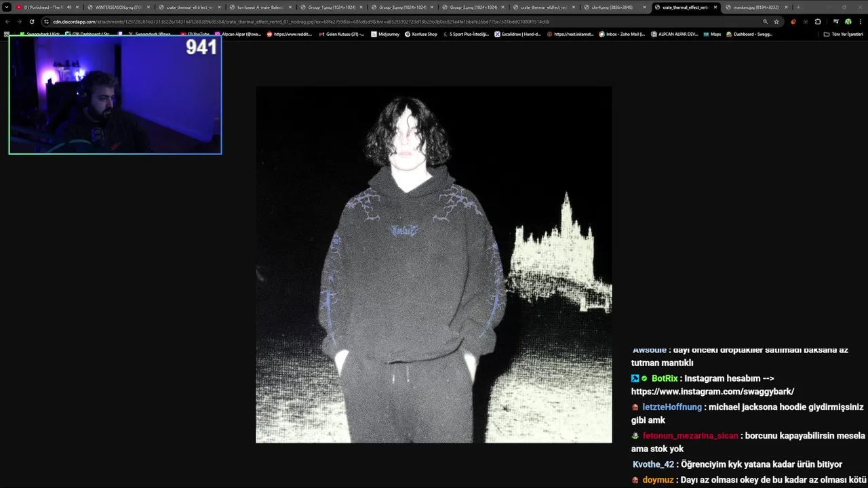Open the Midjourney bookmark

385,34
